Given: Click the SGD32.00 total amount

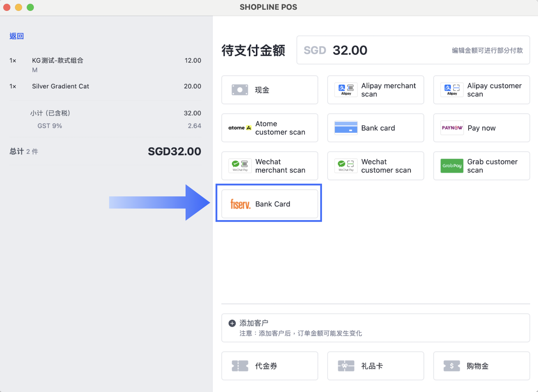Looking at the screenshot, I should (x=175, y=151).
